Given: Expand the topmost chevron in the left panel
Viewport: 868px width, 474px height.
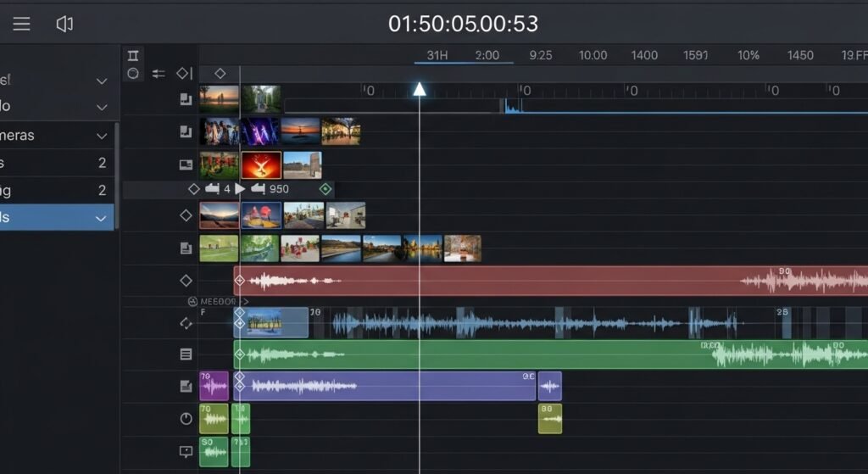Looking at the screenshot, I should point(102,81).
